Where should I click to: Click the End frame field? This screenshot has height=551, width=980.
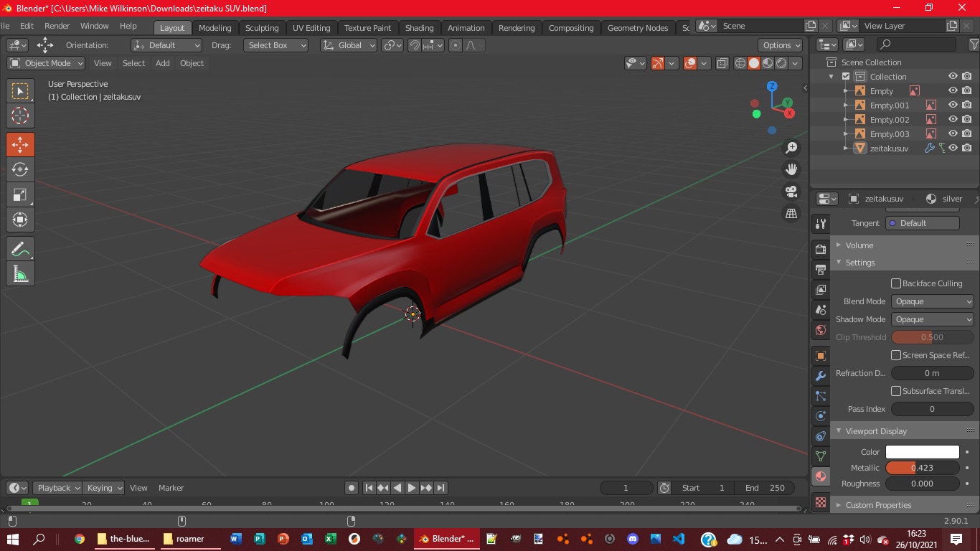coord(765,488)
